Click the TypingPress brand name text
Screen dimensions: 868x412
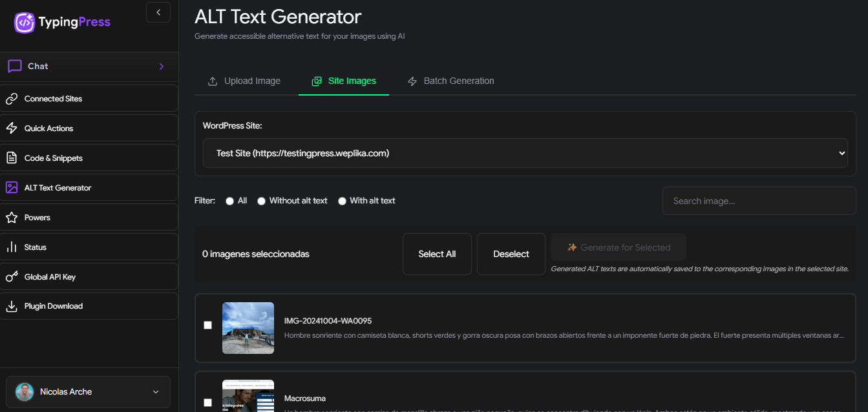click(x=74, y=23)
